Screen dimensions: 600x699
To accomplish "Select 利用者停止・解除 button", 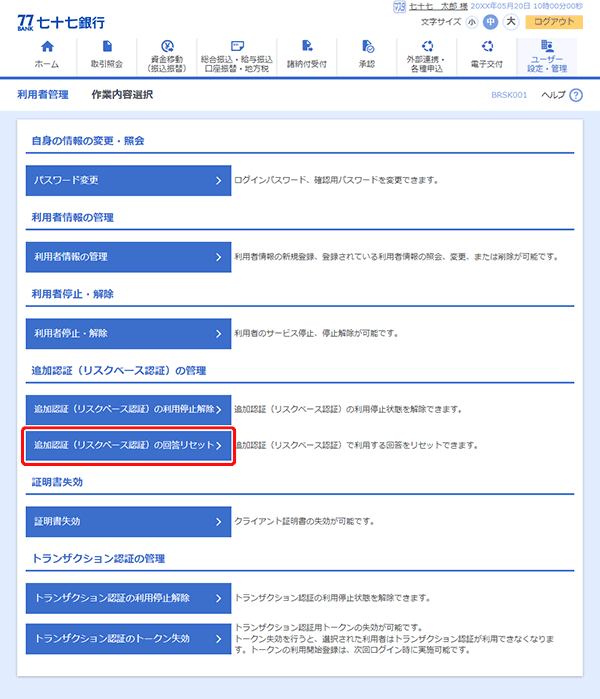I will click(x=128, y=333).
